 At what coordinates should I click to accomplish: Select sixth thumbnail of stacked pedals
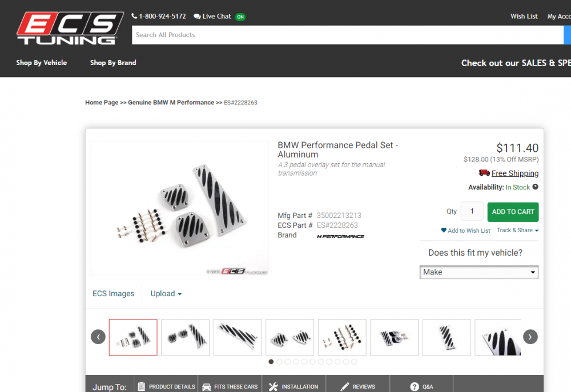[395, 337]
